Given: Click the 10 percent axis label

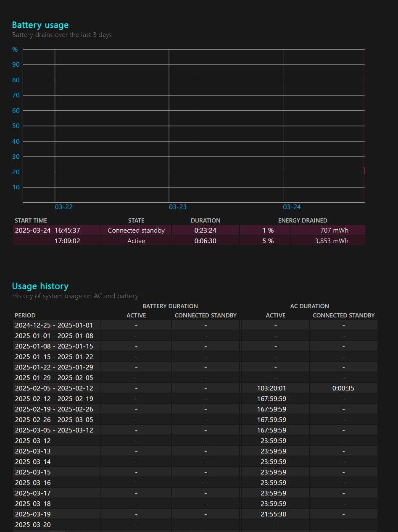Looking at the screenshot, I should click(16, 187).
